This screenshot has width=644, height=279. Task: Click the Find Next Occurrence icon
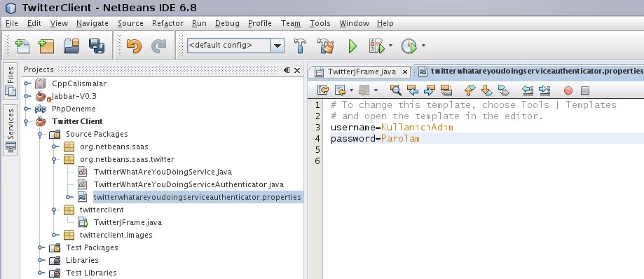click(429, 90)
